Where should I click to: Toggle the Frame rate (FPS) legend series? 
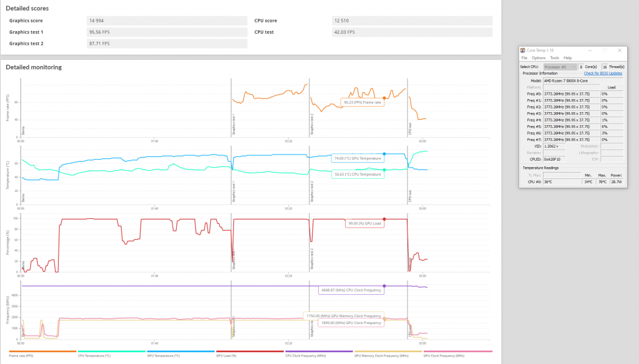[42, 354]
